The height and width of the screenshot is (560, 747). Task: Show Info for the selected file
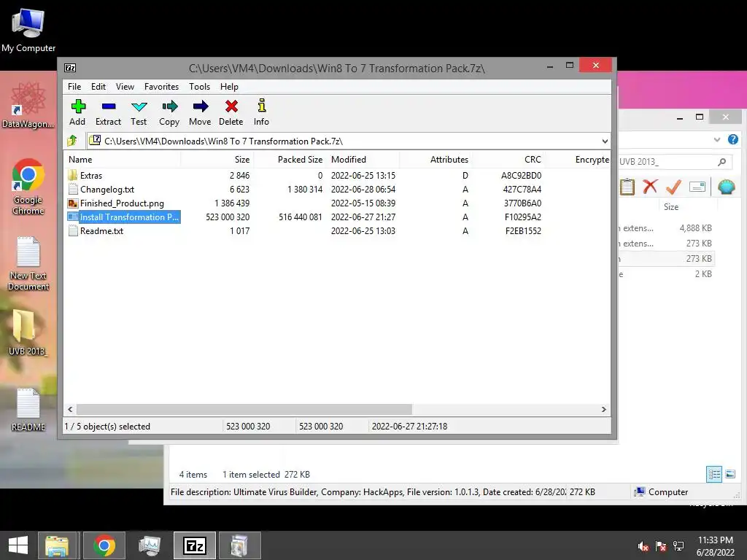tap(261, 112)
